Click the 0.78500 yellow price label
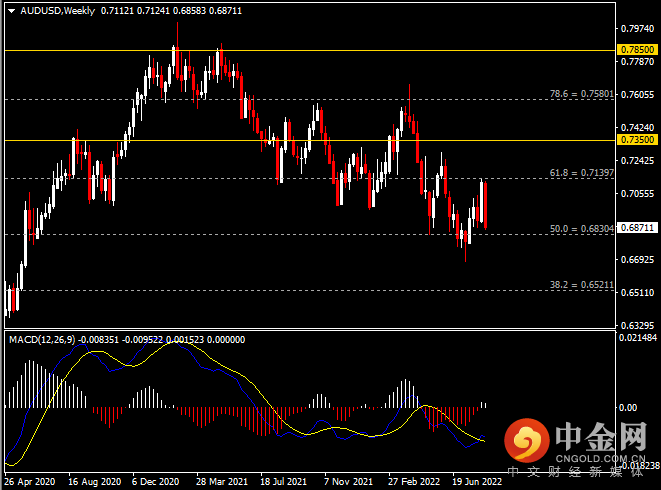 (637, 50)
